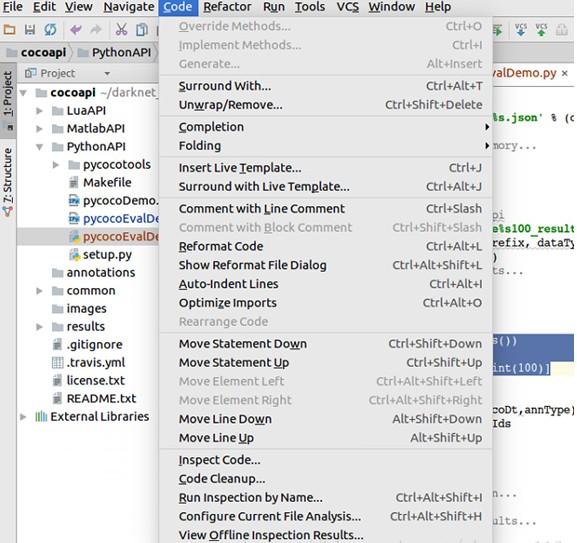Select the license.txt file row
Viewport: 577px width, 543px height.
pos(88,381)
